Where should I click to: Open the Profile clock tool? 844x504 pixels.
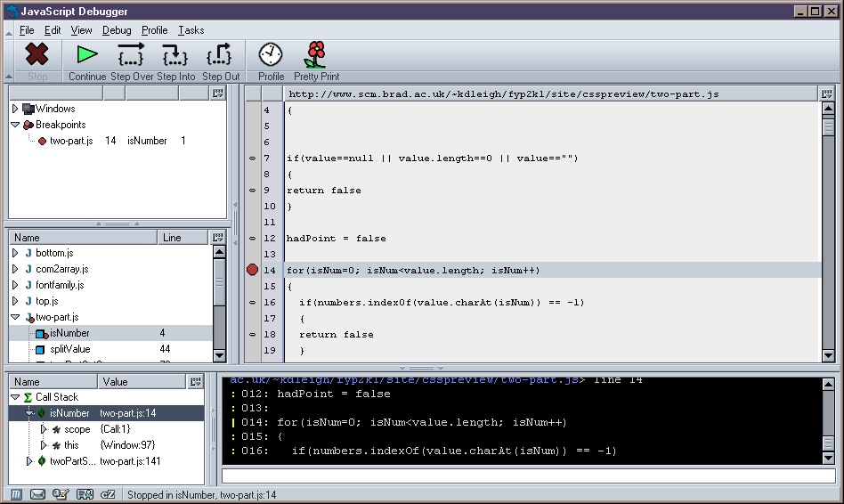pos(271,61)
